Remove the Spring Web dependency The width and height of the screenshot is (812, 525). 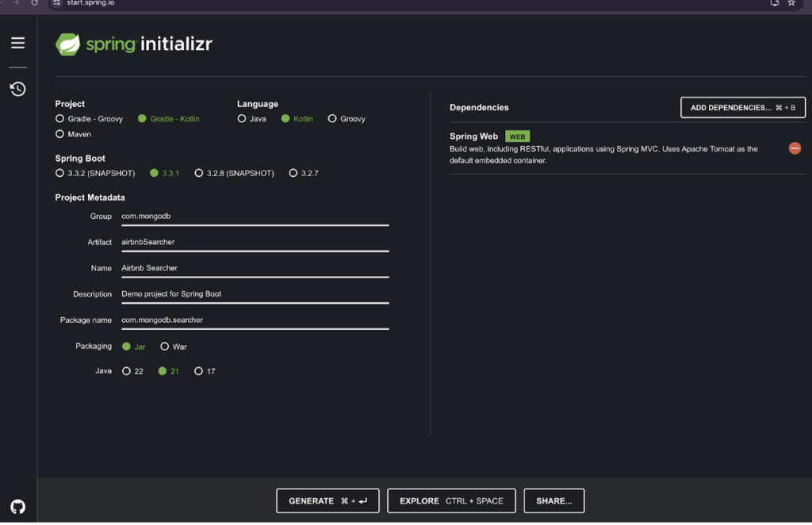pyautogui.click(x=794, y=148)
